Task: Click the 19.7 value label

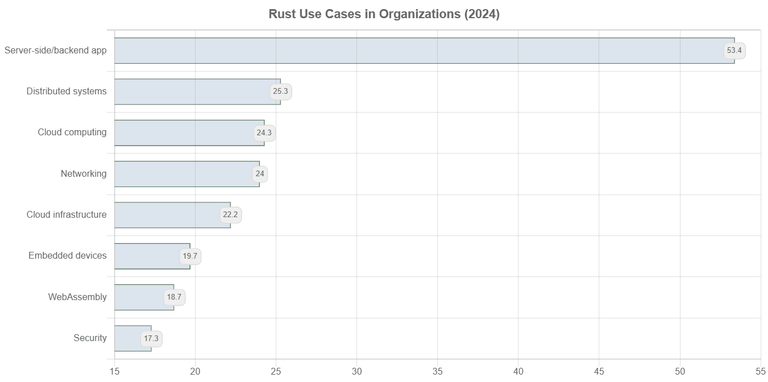Action: tap(190, 256)
